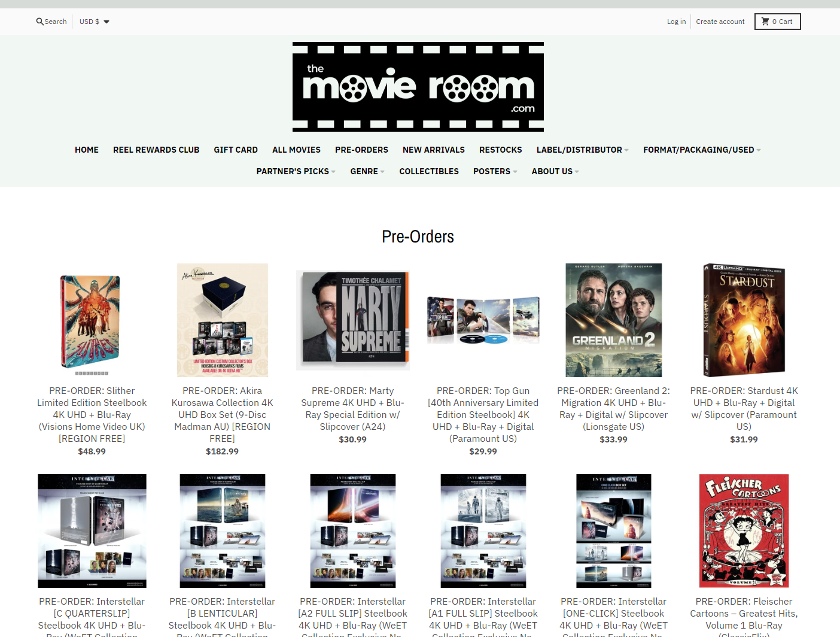This screenshot has height=637, width=840.
Task: Click the $31.99 Stardust price
Action: point(744,439)
